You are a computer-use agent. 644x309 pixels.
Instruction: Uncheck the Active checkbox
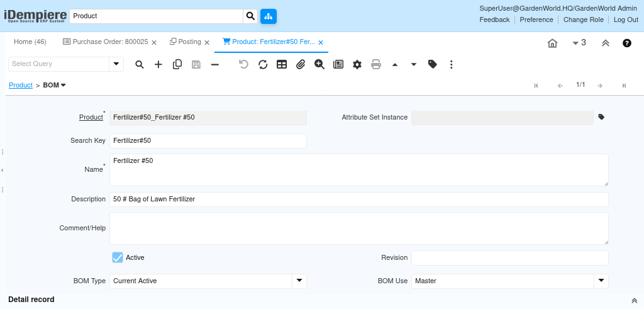point(118,257)
